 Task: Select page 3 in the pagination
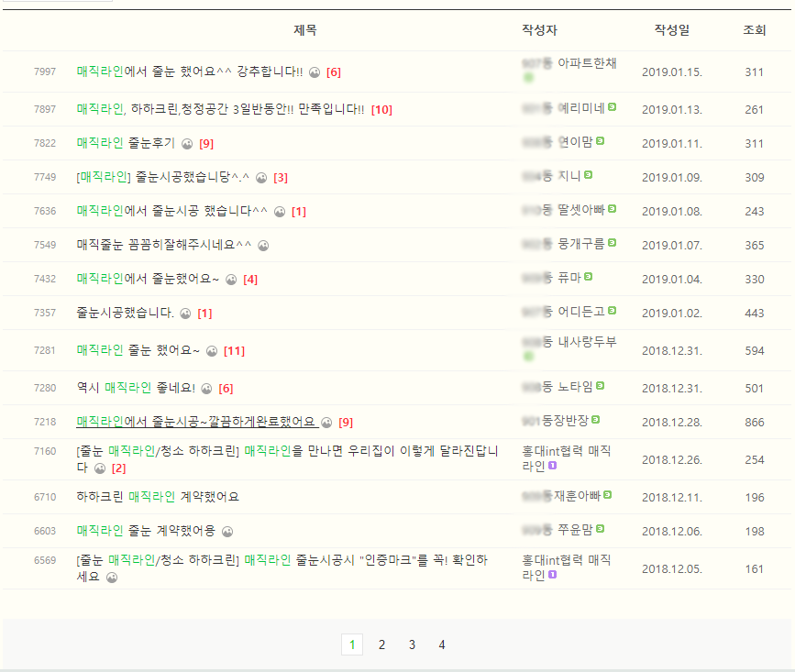pos(412,644)
